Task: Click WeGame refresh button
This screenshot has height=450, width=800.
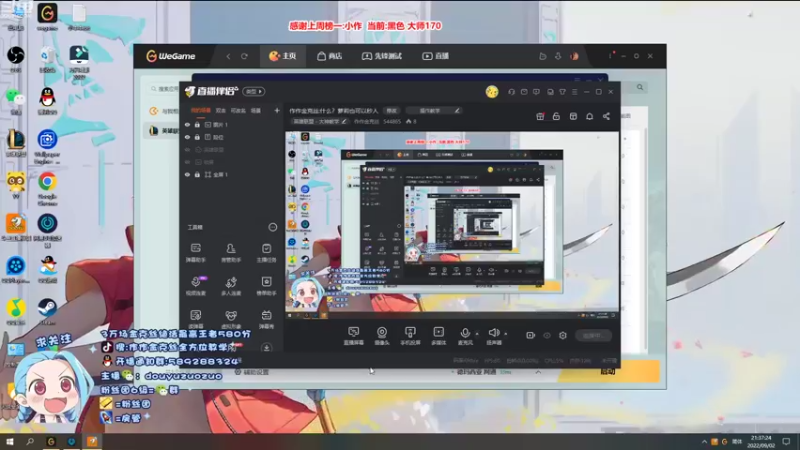Action: point(244,56)
